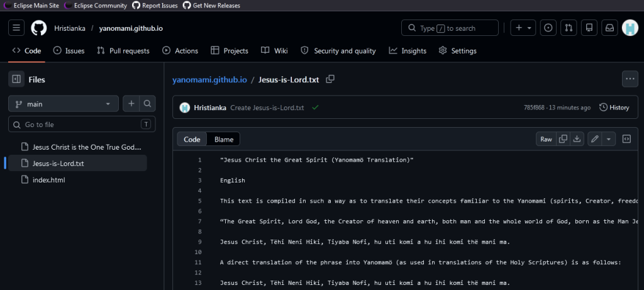
Task: Open the user profile avatar menu
Action: click(630, 28)
